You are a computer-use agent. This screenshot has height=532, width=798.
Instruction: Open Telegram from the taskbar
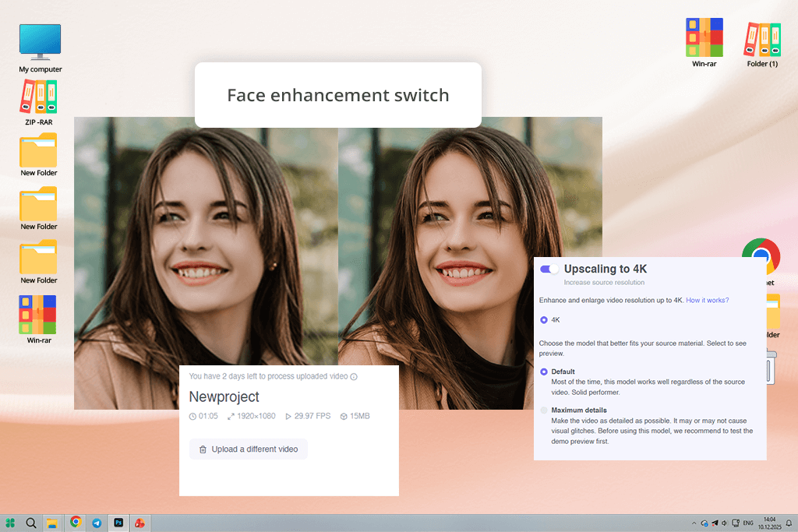pyautogui.click(x=97, y=523)
